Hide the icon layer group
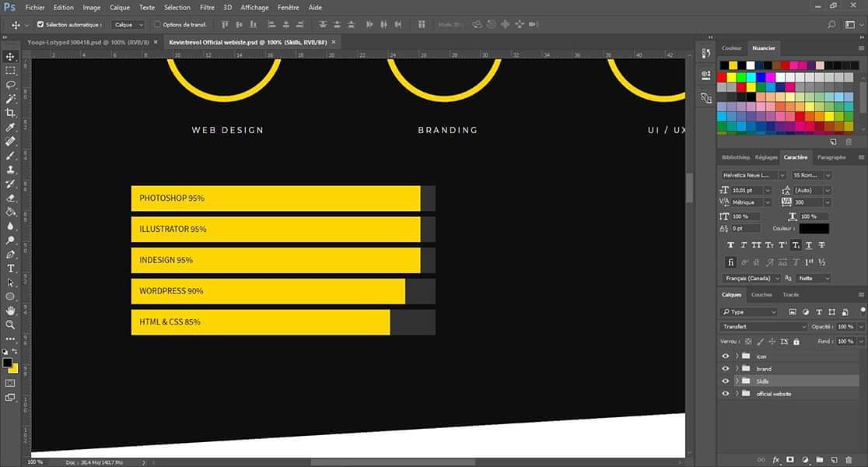 coord(725,356)
